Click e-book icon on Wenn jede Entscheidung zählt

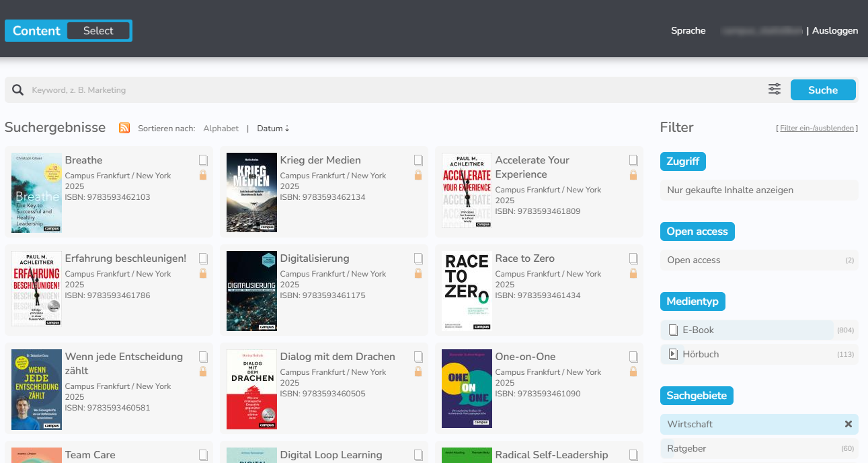[203, 357]
